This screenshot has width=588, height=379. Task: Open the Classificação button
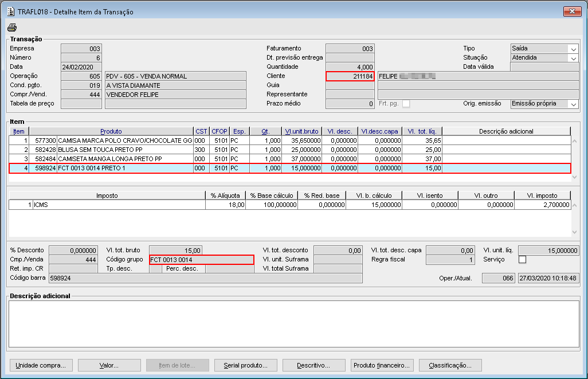coord(450,365)
